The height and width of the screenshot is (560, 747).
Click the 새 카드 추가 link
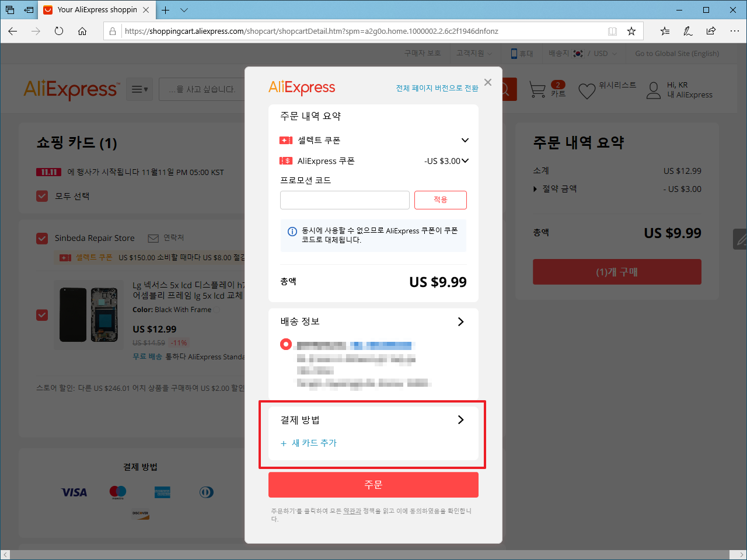pos(309,443)
